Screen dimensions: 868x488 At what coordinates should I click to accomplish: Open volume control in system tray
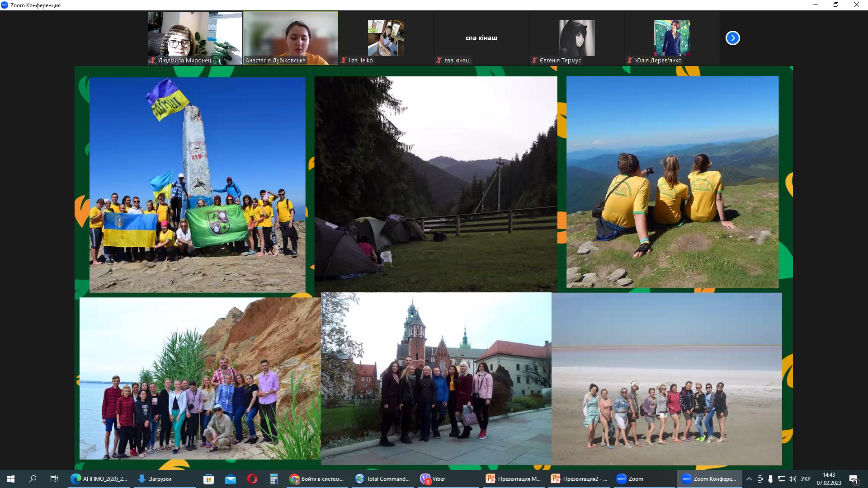[x=792, y=479]
